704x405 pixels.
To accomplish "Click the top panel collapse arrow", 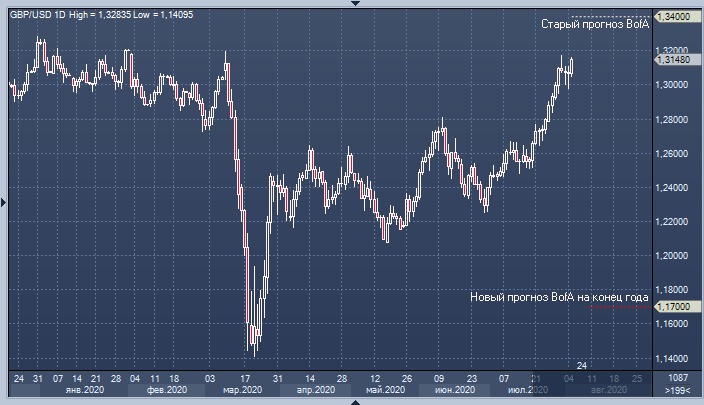I will click(352, 3).
